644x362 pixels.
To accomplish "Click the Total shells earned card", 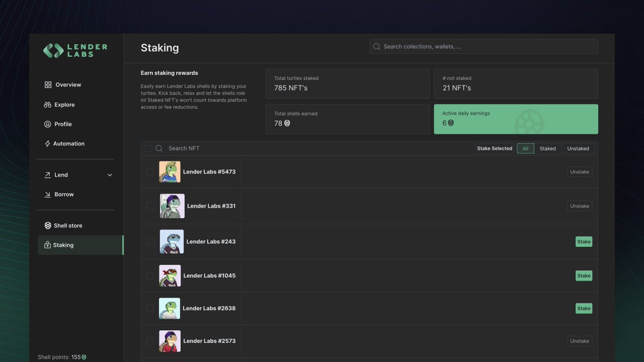I will click(348, 119).
